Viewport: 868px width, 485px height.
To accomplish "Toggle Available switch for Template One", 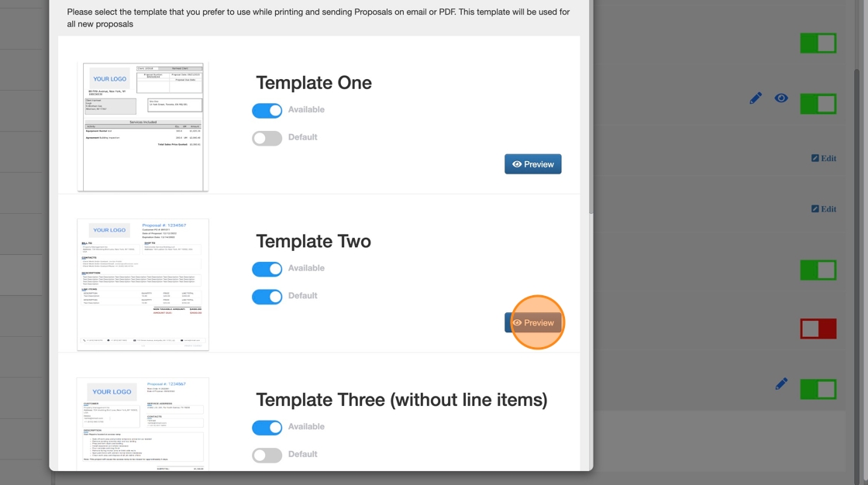I will click(267, 110).
